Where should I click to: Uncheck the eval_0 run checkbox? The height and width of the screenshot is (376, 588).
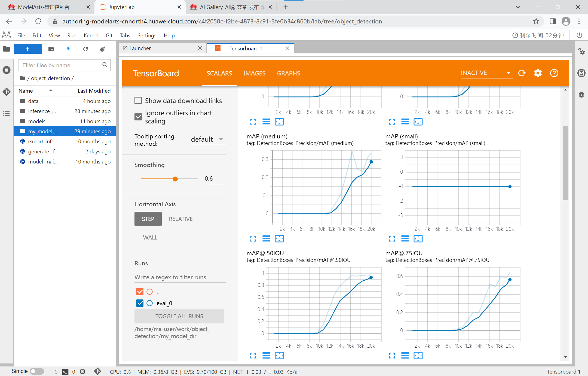click(140, 303)
